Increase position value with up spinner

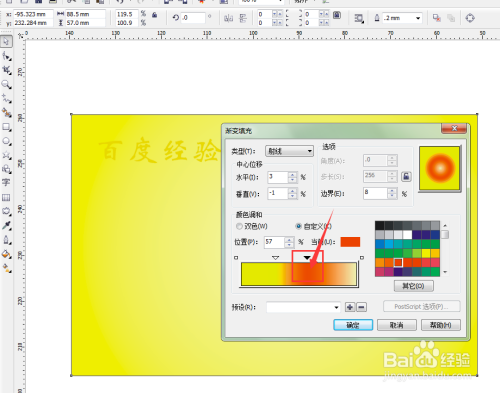pyautogui.click(x=289, y=240)
